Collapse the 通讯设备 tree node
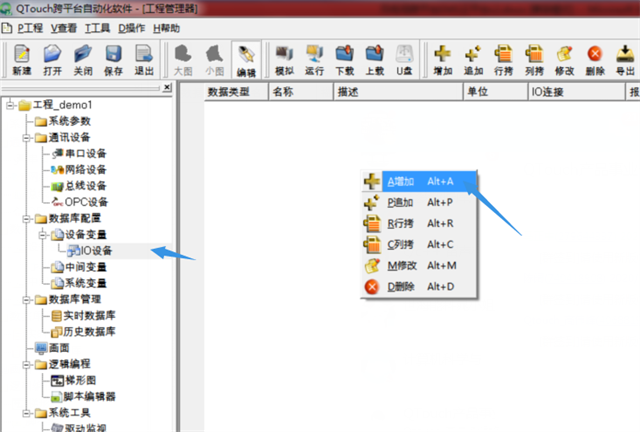This screenshot has height=432, width=640. 27,138
